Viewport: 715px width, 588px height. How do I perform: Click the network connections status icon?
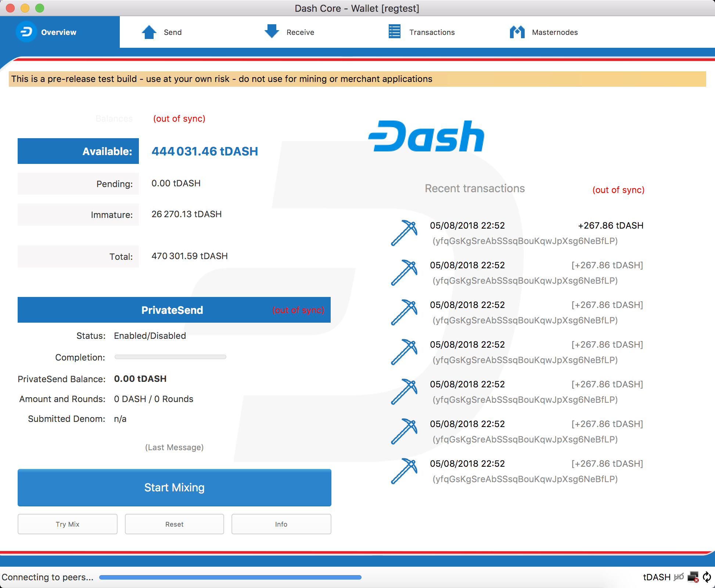click(x=693, y=577)
